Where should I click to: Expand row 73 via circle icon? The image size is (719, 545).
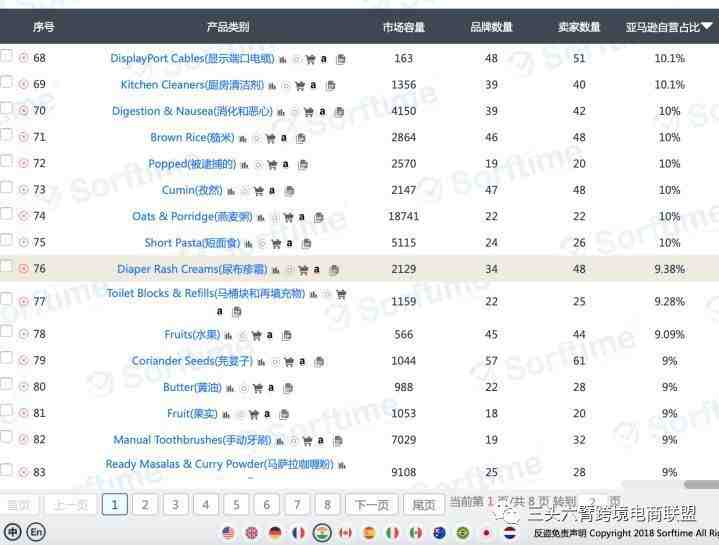(x=23, y=190)
